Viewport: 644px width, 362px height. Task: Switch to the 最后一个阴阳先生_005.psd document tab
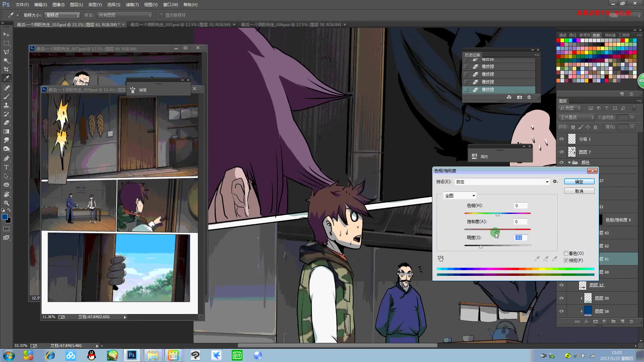pos(180,24)
